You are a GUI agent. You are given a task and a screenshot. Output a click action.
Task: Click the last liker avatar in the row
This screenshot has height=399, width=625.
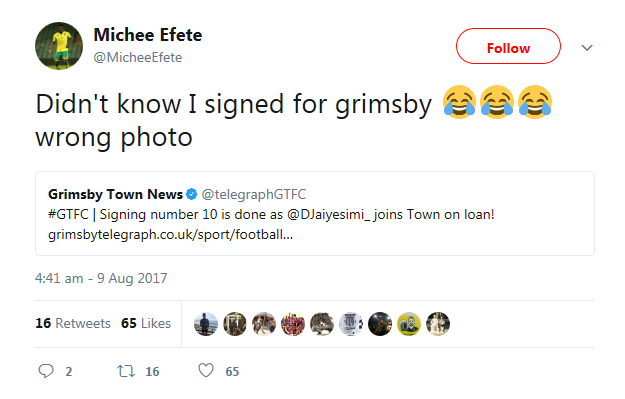point(438,324)
